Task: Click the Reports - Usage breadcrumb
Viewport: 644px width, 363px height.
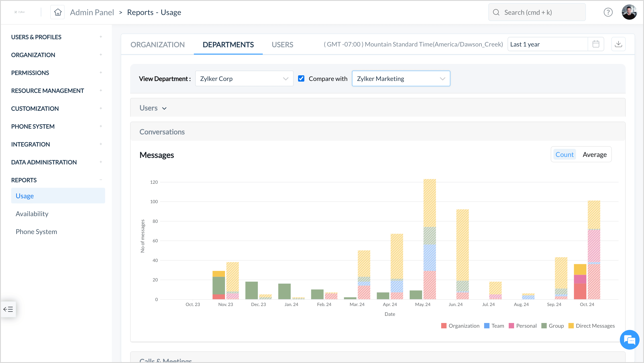Action: pos(154,12)
